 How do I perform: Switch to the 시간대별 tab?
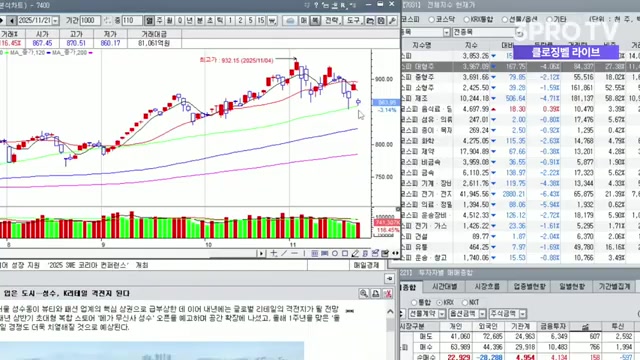pos(445,287)
